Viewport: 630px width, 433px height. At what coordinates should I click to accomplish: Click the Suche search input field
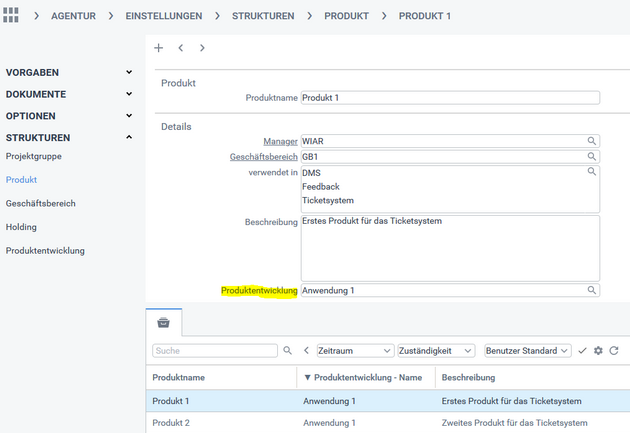tap(214, 351)
